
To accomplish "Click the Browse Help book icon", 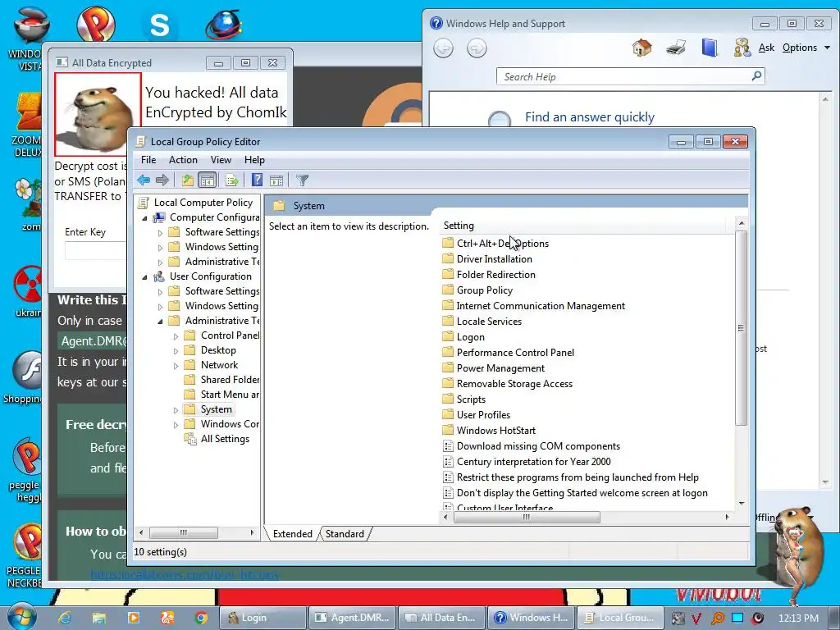I will click(710, 48).
